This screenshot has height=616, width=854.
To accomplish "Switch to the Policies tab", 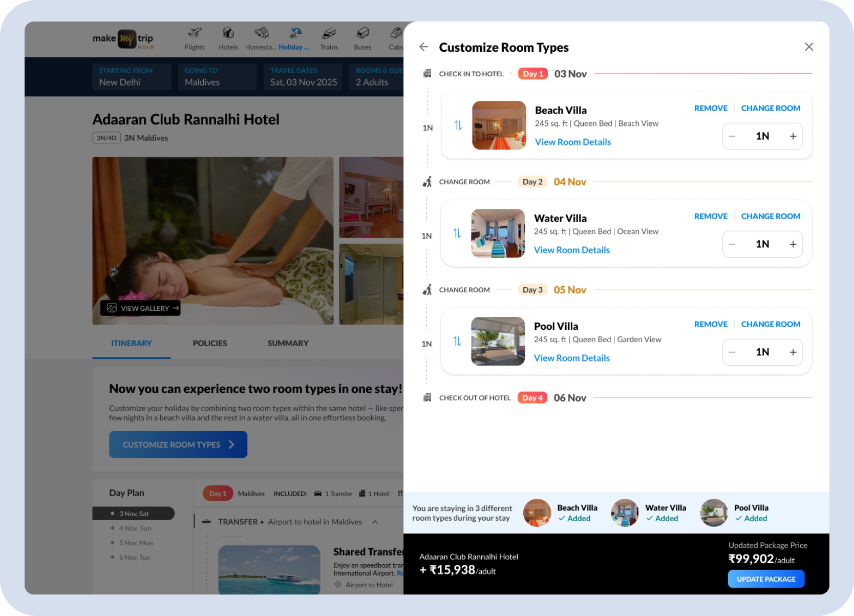I will 210,344.
